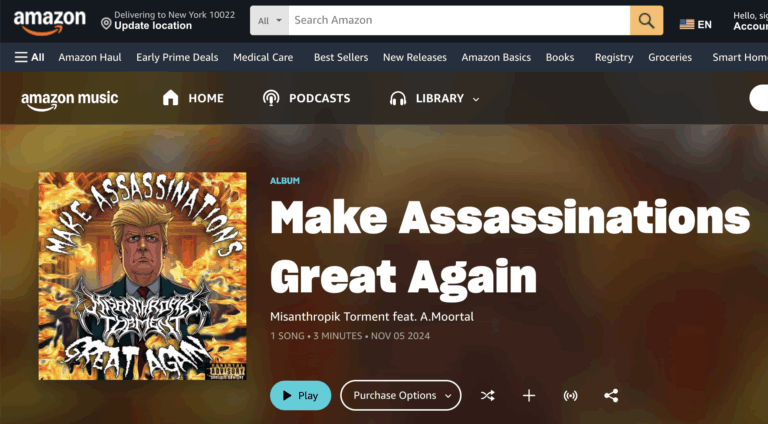Open Medical Care link
Screen dimensions: 768x424
click(263, 57)
